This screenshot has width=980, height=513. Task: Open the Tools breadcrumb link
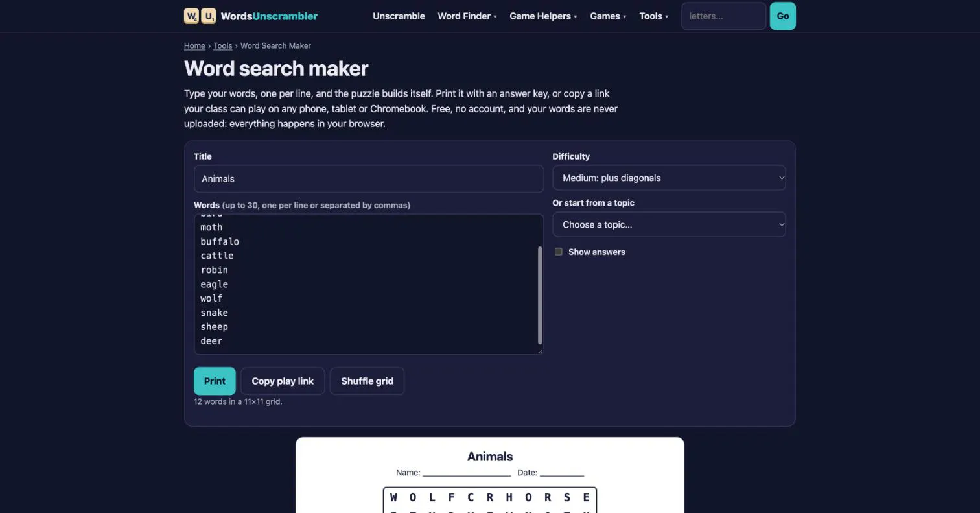click(222, 45)
